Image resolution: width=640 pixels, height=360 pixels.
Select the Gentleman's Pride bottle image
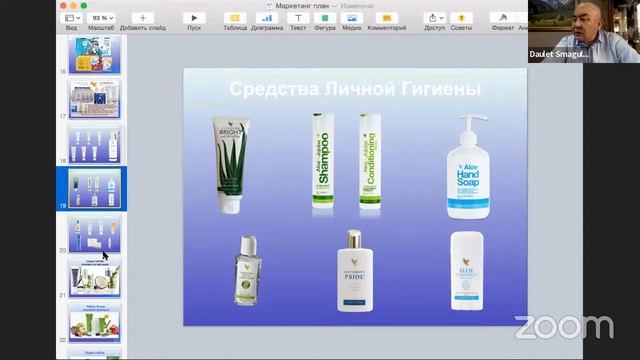tap(355, 271)
